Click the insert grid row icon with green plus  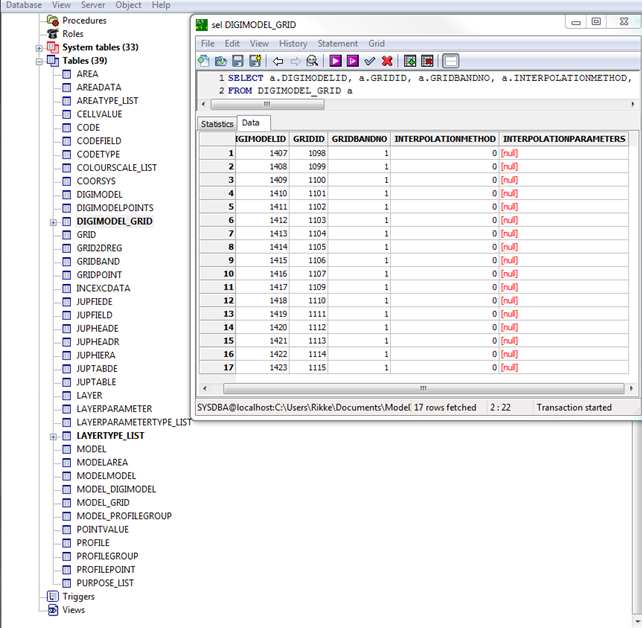coord(410,61)
